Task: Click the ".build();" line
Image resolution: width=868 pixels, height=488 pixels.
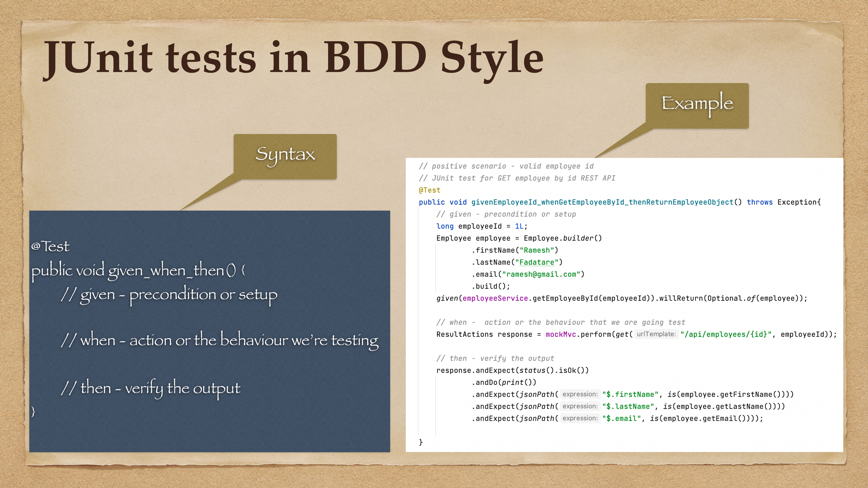Action: click(x=491, y=287)
